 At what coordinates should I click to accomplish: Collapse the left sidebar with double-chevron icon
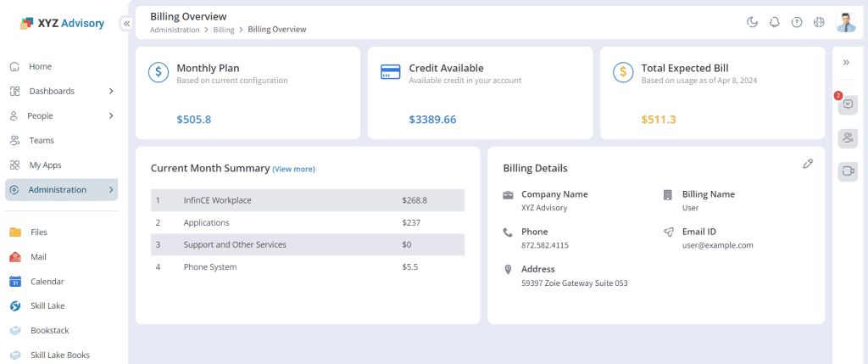pyautogui.click(x=127, y=23)
